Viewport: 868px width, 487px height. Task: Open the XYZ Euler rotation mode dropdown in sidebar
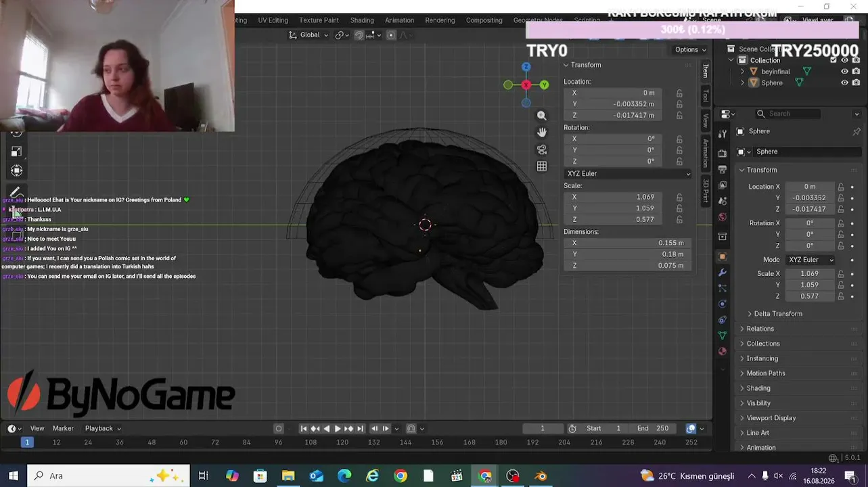629,174
